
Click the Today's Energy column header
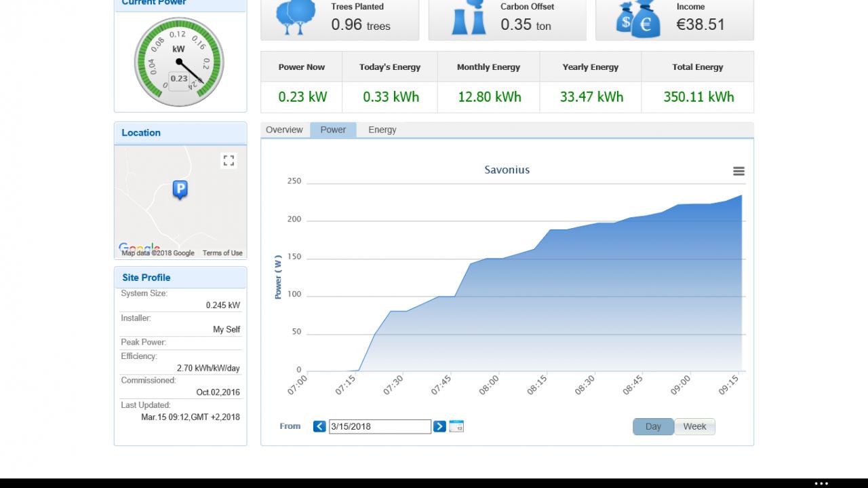point(390,67)
